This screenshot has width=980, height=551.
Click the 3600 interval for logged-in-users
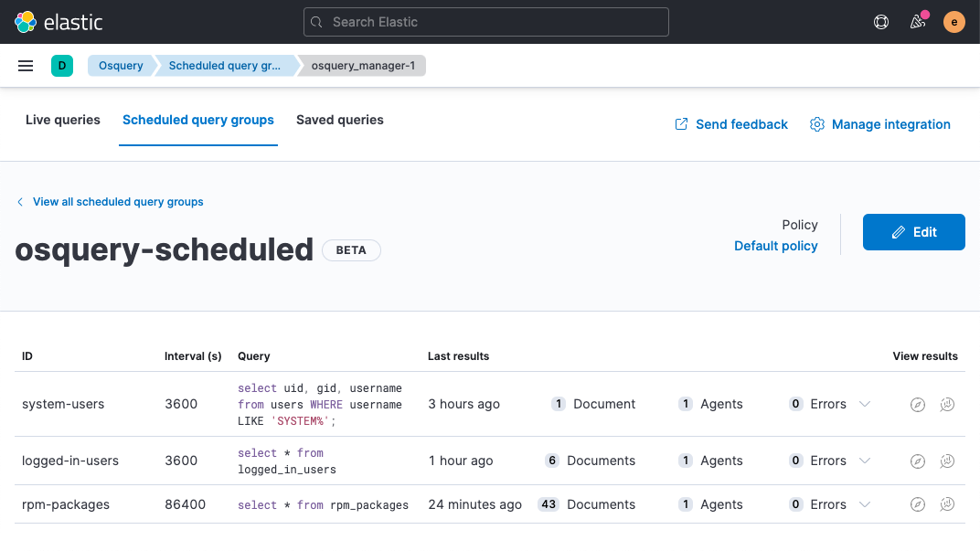(x=181, y=461)
